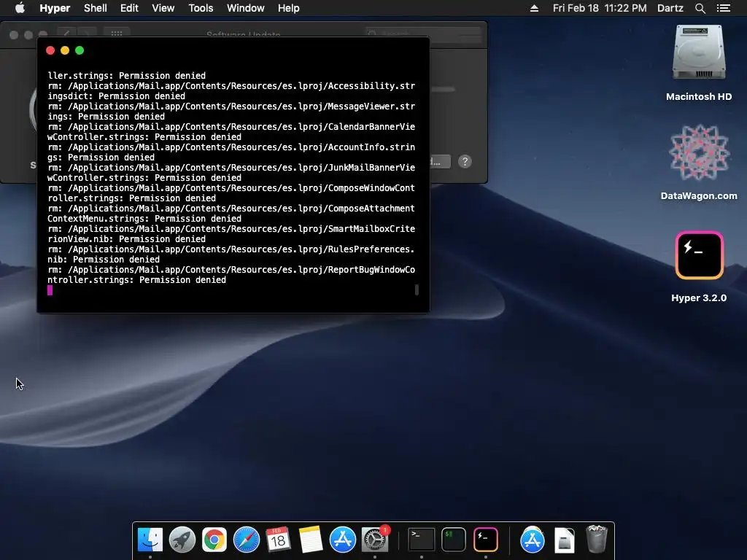Click the eject icon in menu bar

coord(534,8)
